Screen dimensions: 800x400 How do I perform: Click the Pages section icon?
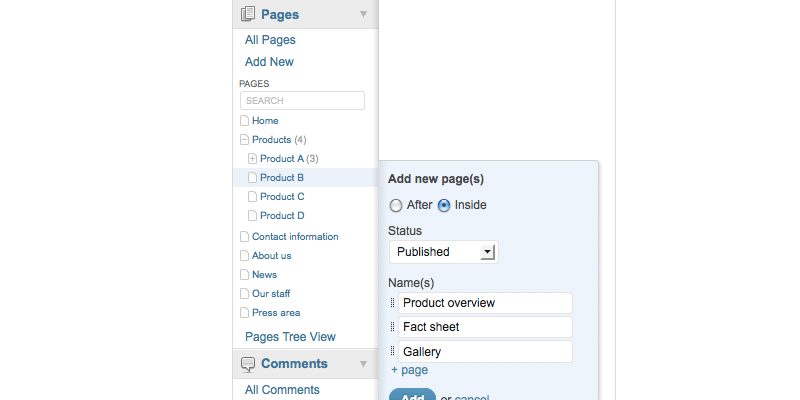(x=248, y=14)
